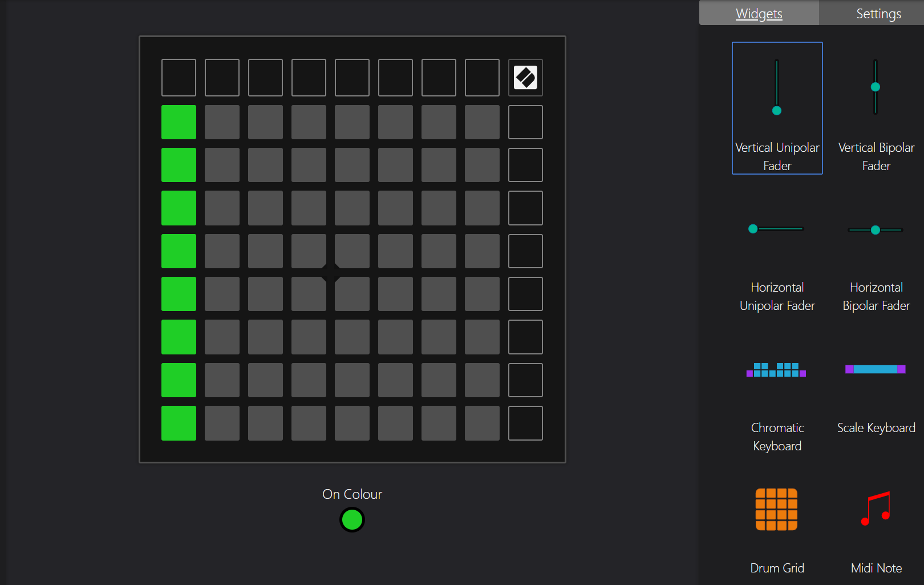This screenshot has height=585, width=924.
Task: Toggle an unlit pad in the grid center
Action: click(x=352, y=251)
